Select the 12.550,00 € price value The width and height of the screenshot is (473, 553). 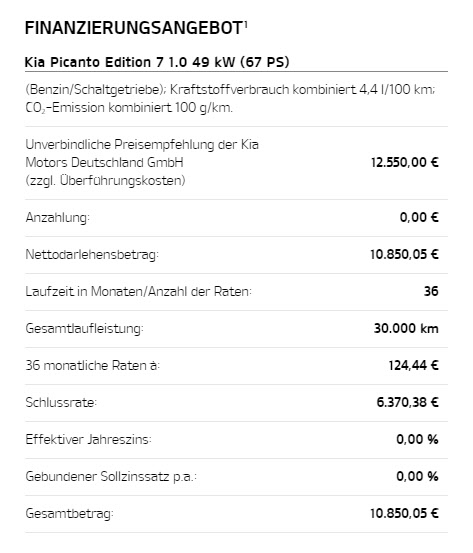[405, 163]
